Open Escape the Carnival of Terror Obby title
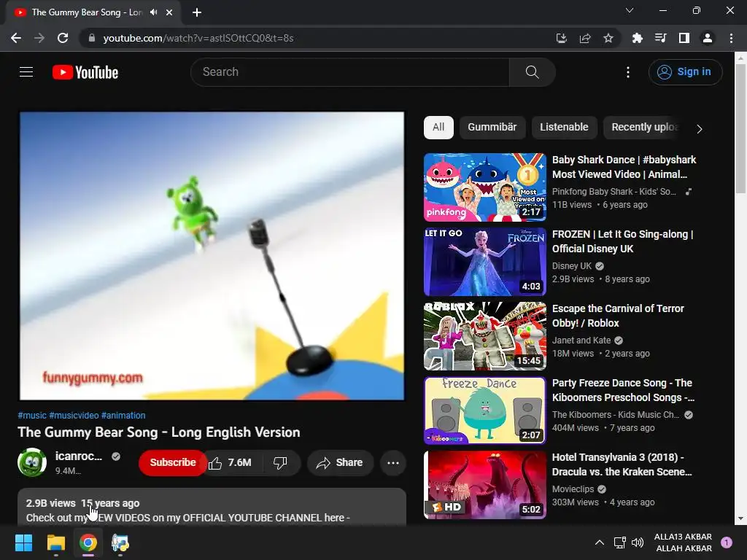Viewport: 747px width, 560px height. (618, 316)
